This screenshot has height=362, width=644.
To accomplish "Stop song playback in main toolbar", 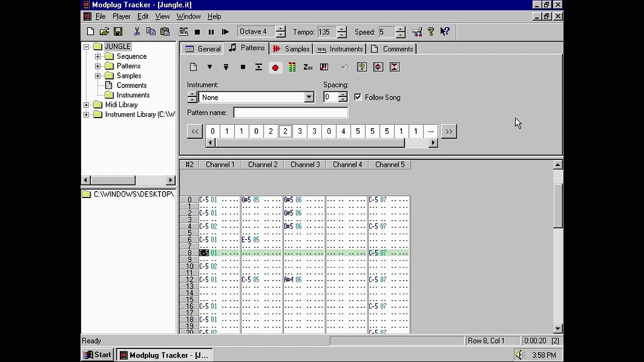I will (197, 32).
